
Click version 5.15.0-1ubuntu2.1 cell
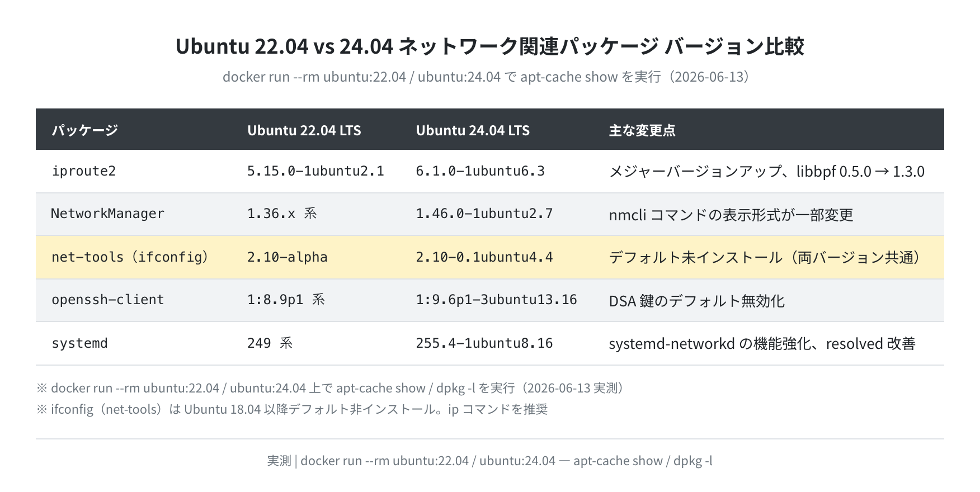coord(315,171)
